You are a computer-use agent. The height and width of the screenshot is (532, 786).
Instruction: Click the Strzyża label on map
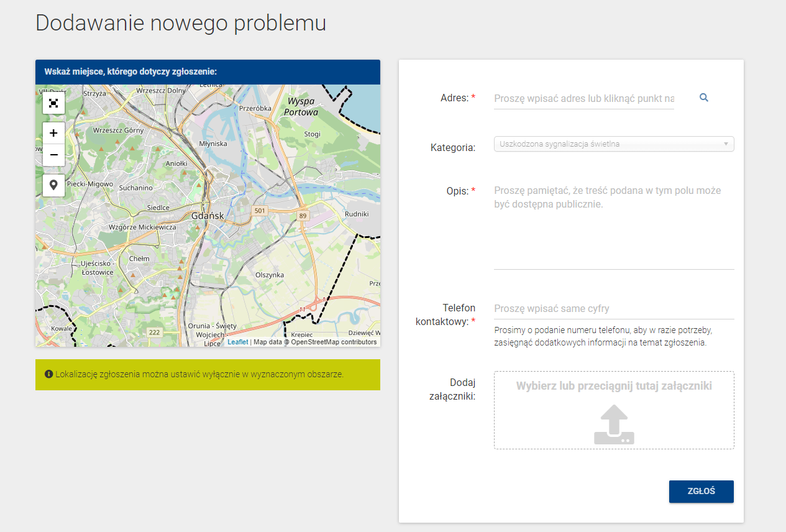click(x=95, y=93)
